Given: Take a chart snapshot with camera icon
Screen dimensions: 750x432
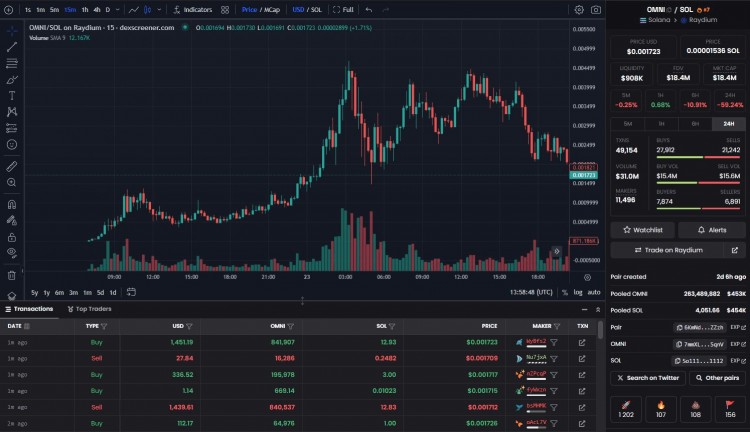Looking at the screenshot, I should (x=596, y=9).
